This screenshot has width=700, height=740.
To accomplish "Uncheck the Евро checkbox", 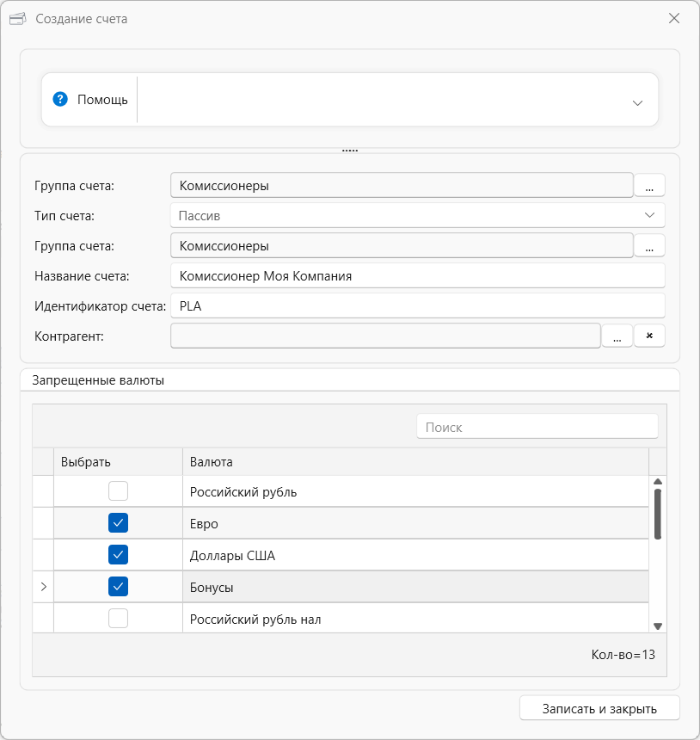I will 118,523.
